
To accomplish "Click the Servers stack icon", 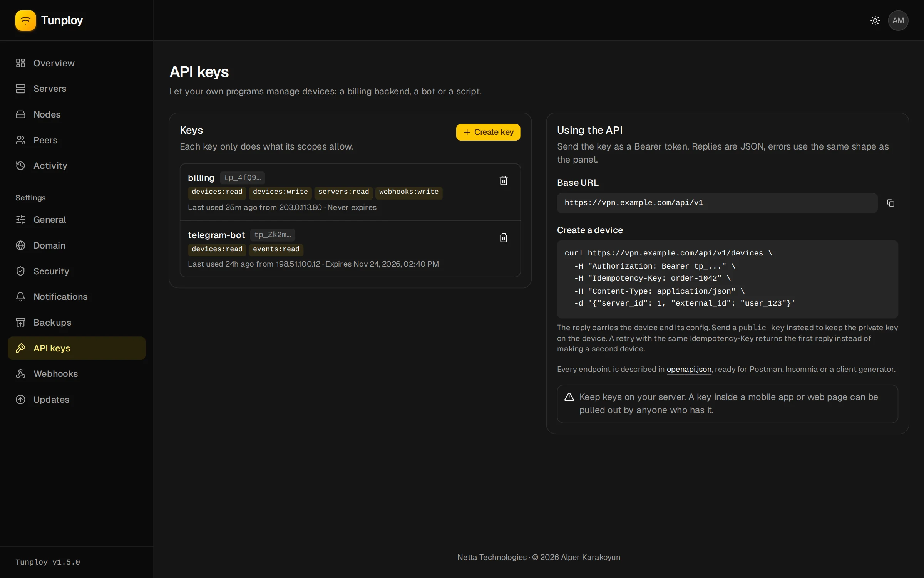I will coord(20,89).
